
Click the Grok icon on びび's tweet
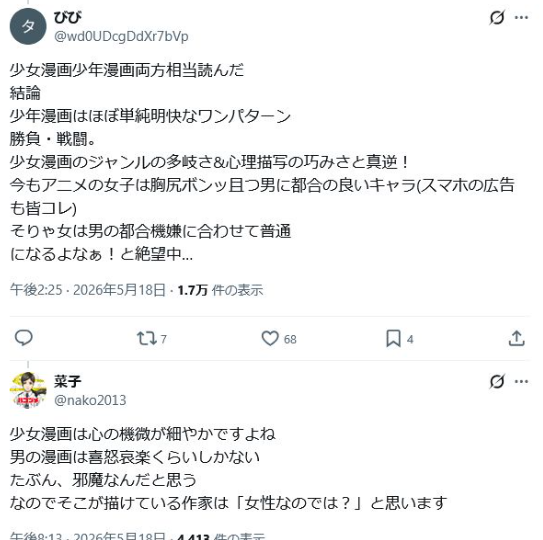coord(497,17)
